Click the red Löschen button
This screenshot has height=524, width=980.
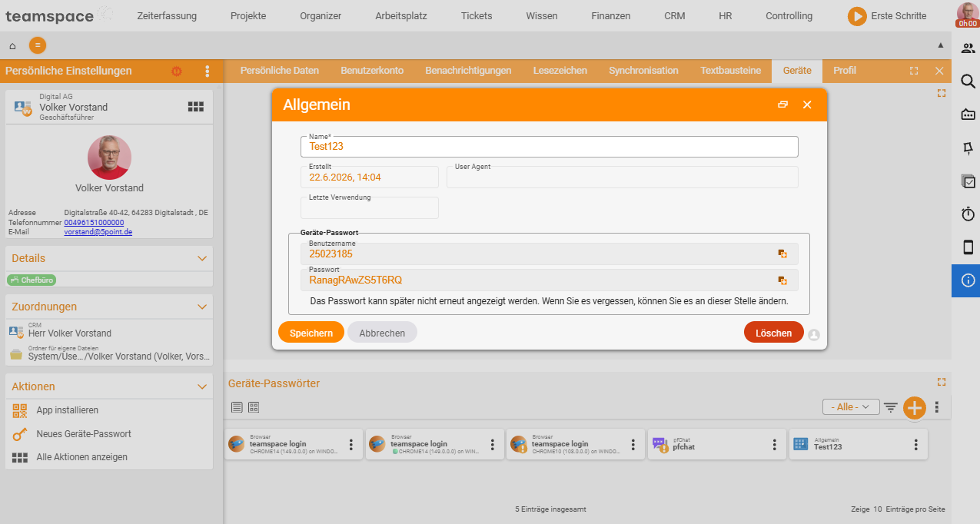click(774, 333)
